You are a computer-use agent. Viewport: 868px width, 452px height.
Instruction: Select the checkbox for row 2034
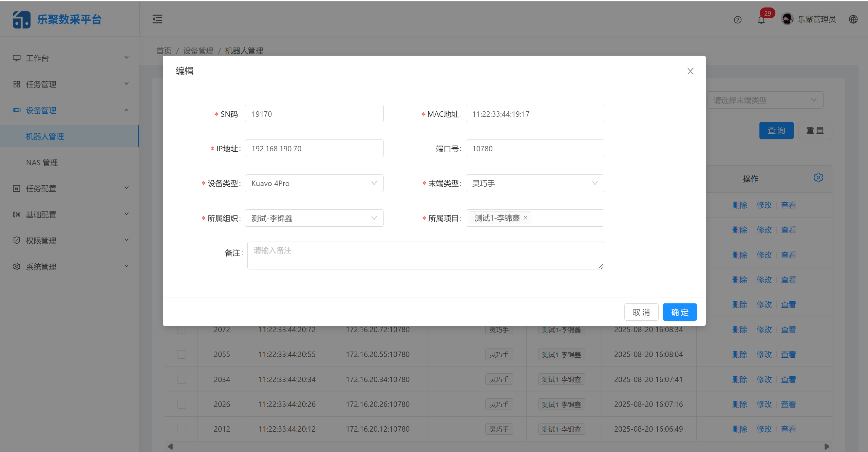pos(182,379)
